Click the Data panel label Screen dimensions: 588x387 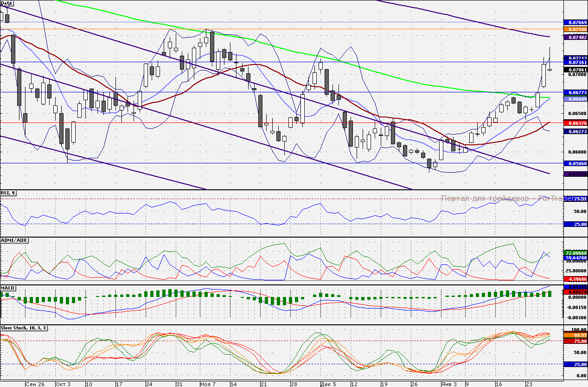(x=7, y=3)
